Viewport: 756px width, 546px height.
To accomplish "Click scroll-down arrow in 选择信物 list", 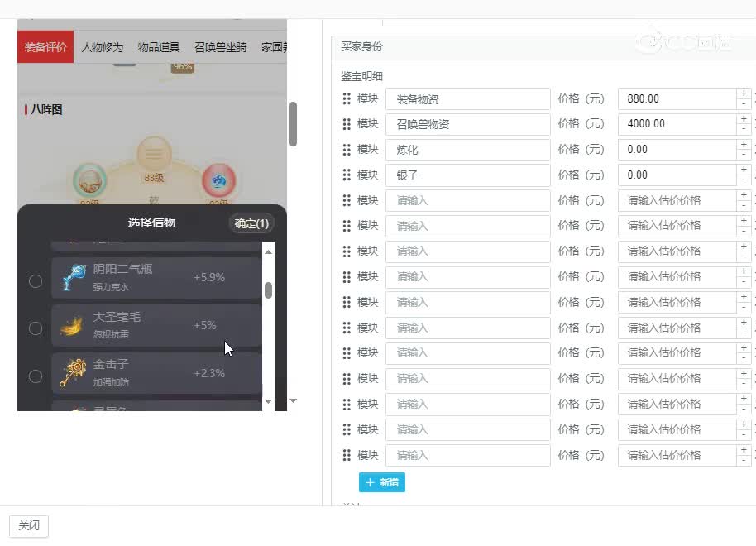I will click(x=269, y=401).
